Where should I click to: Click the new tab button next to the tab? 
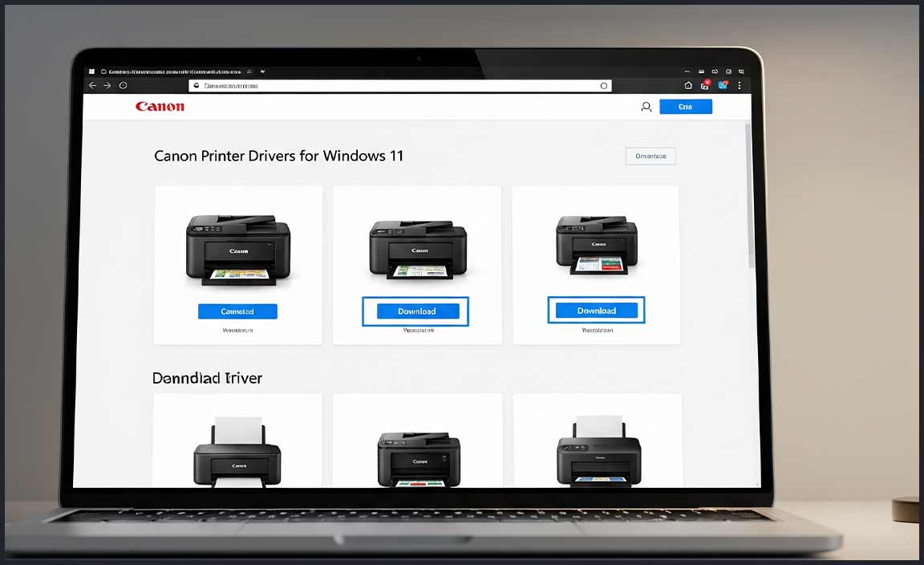click(x=263, y=71)
